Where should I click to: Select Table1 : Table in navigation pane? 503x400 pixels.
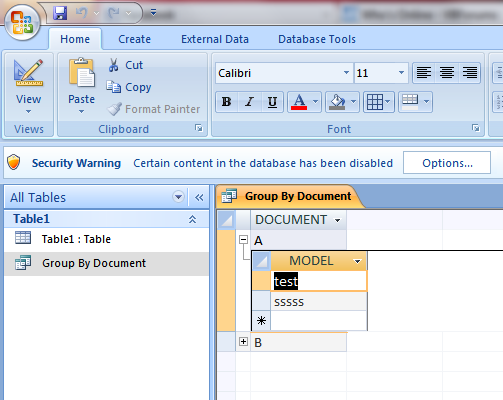point(107,239)
